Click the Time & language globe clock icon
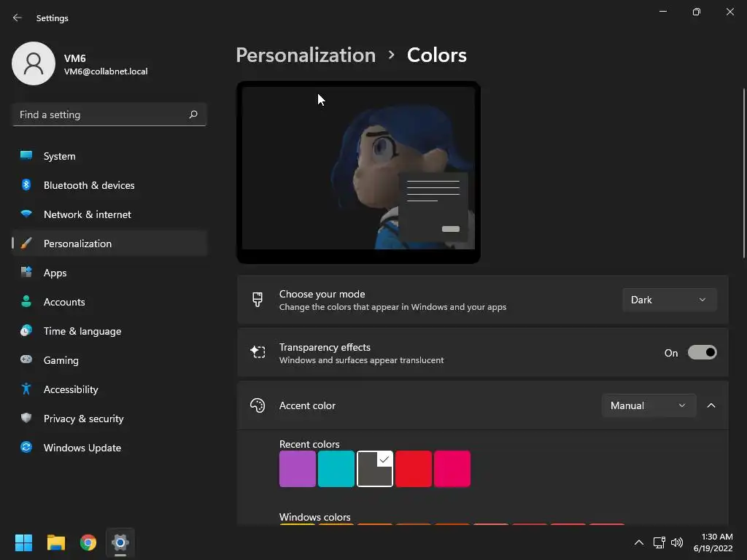 tap(26, 330)
